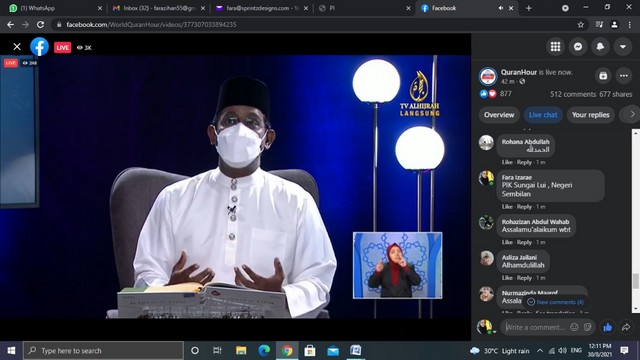The height and width of the screenshot is (360, 640).
Task: Show hidden system tray icons
Action: 540,351
